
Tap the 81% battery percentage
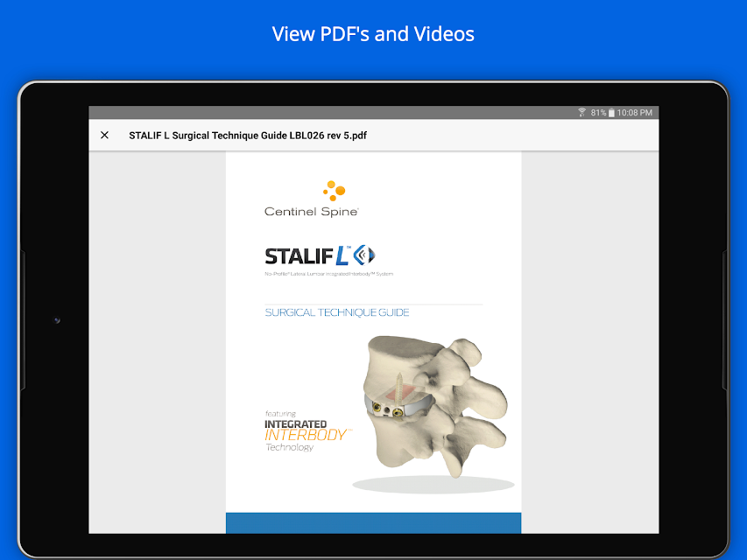click(598, 112)
